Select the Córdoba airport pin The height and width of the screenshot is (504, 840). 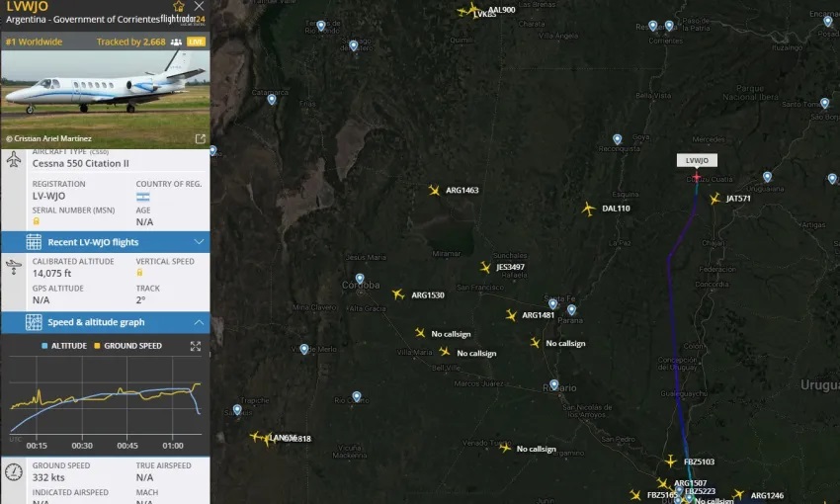(x=360, y=279)
